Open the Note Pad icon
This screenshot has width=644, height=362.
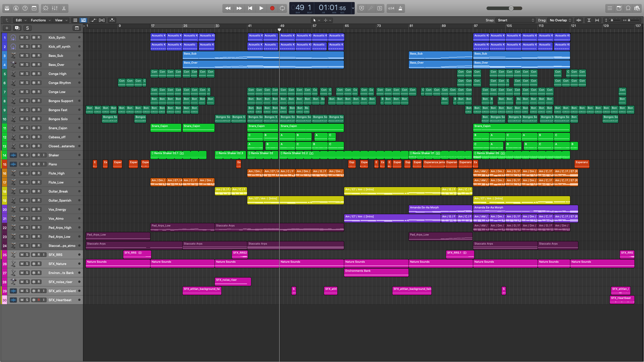pos(619,8)
